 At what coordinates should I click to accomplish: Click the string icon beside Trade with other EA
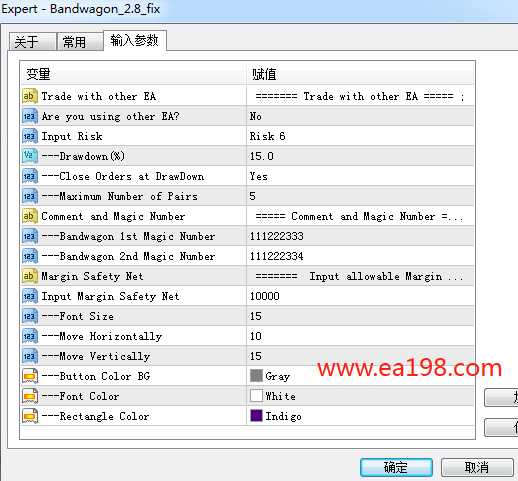click(x=29, y=96)
